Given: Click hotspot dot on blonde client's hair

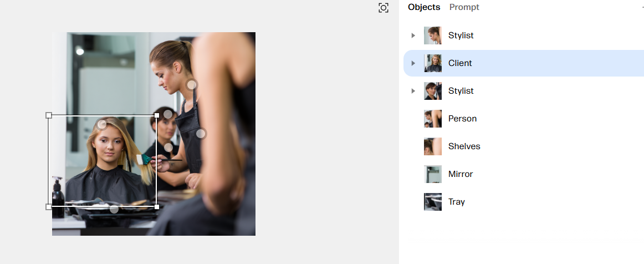Looking at the screenshot, I should pyautogui.click(x=102, y=124).
